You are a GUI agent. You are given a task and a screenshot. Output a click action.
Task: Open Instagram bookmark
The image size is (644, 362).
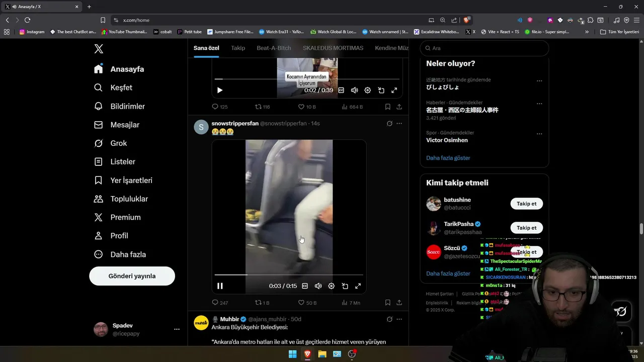coord(32,32)
